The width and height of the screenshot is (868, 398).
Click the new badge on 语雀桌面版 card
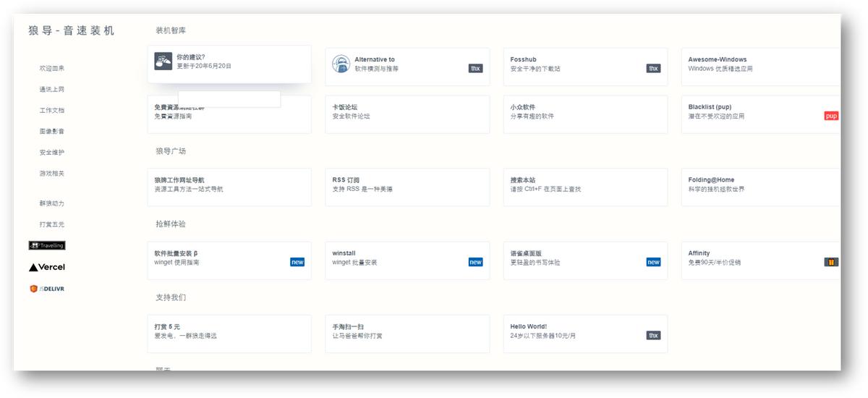point(653,262)
